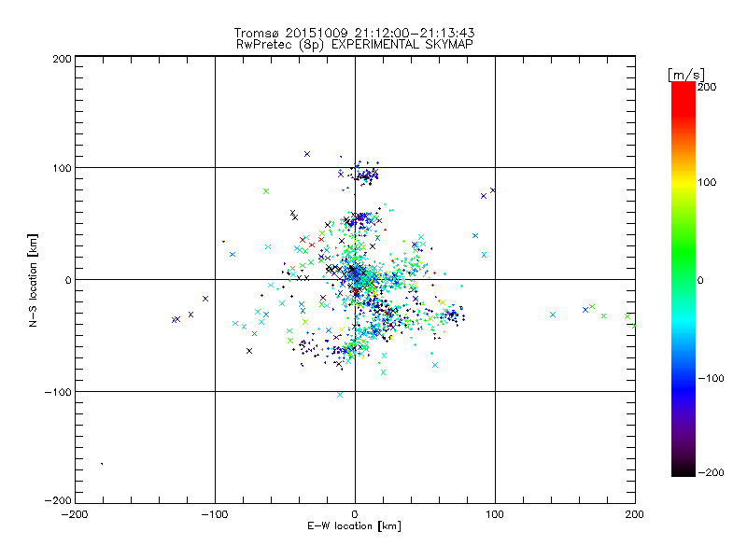Screen dimensions: 747x560
Task: Click the green band at 0 on the colorbar
Action: 684,279
